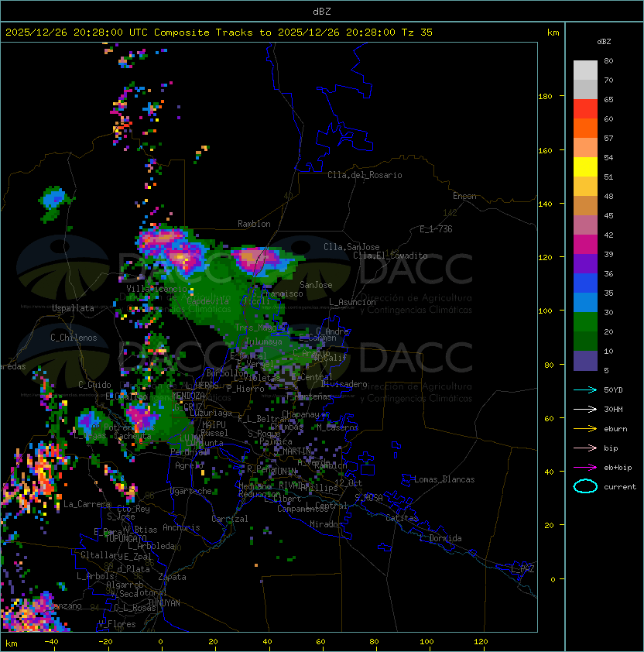Click the 60 km horizontal axis tick

(x=320, y=642)
